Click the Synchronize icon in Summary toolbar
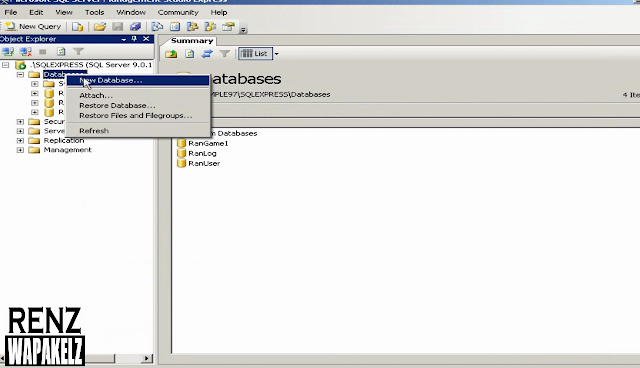640x368 pixels. point(207,54)
